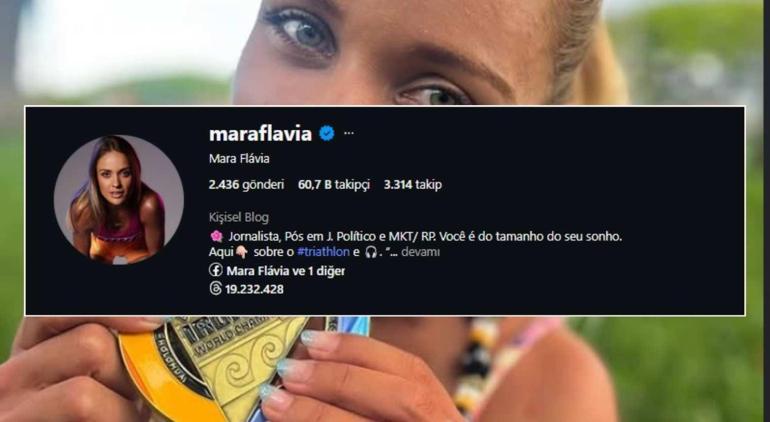
Task: Click the 2.436 gönderi post count
Action: 247,185
